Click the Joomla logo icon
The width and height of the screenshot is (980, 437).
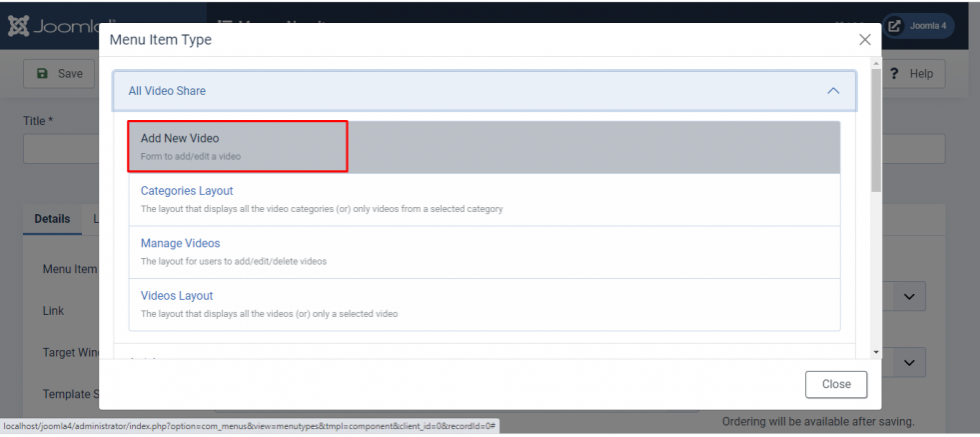18,25
